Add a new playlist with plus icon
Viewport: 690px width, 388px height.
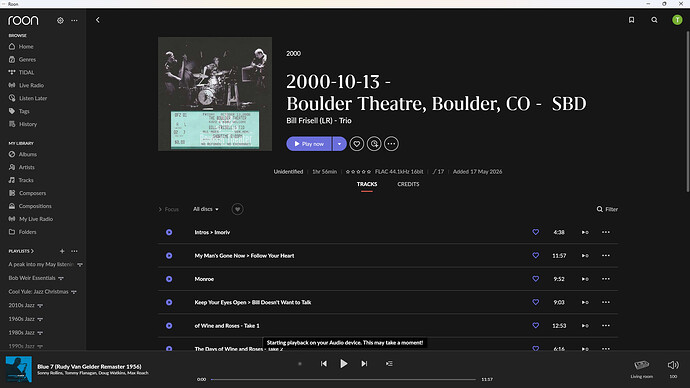62,251
